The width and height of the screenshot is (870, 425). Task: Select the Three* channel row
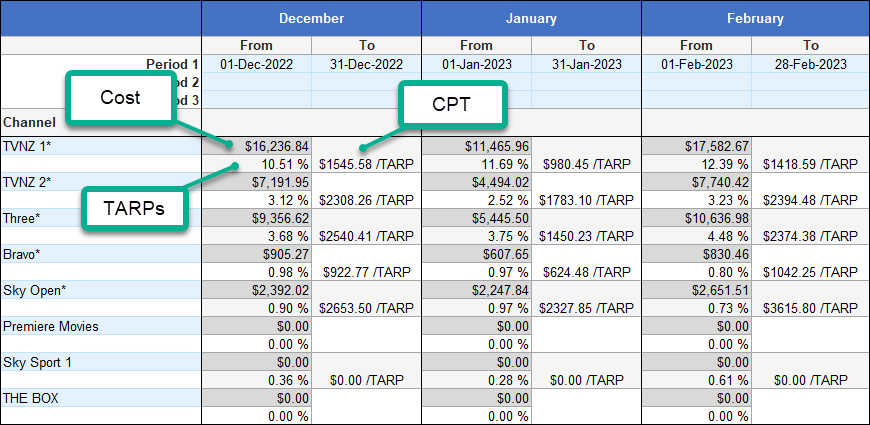tap(100, 218)
